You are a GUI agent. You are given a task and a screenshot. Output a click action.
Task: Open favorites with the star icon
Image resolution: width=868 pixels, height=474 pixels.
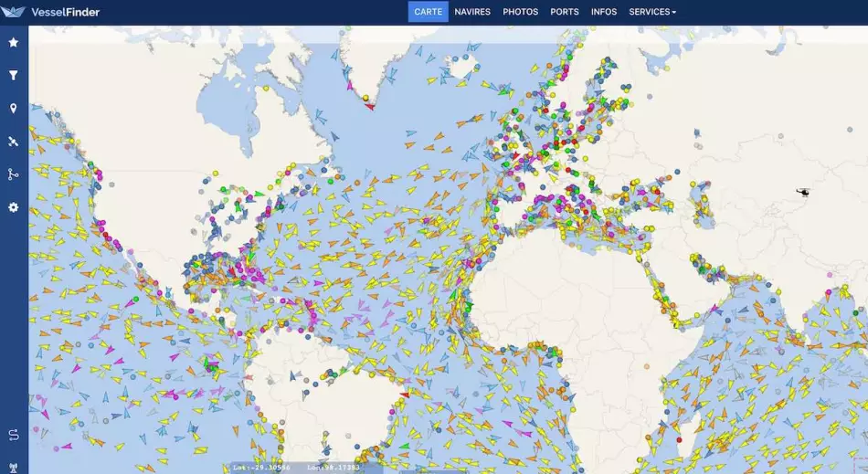coord(14,42)
